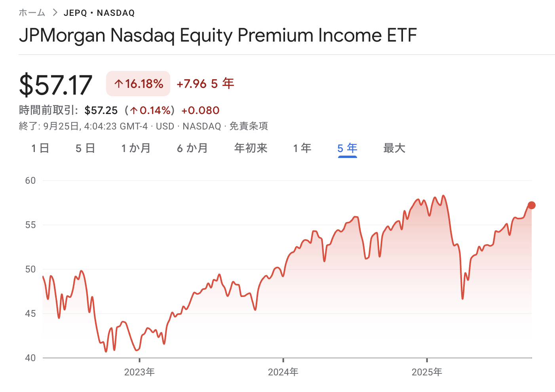
Task: Click the pre-market price $57.25
Action: click(101, 110)
